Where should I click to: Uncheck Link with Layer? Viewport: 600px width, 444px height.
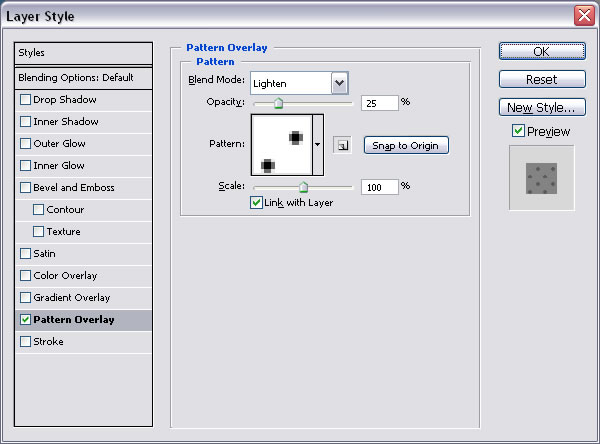pyautogui.click(x=256, y=202)
